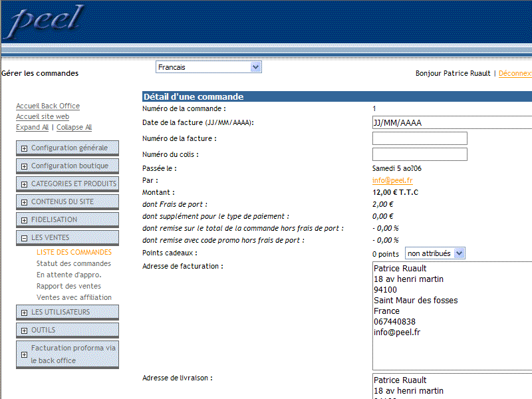Screen dimensions: 532x399
Task: Click in the Adresse de facturation textarea
Action: (x=452, y=316)
